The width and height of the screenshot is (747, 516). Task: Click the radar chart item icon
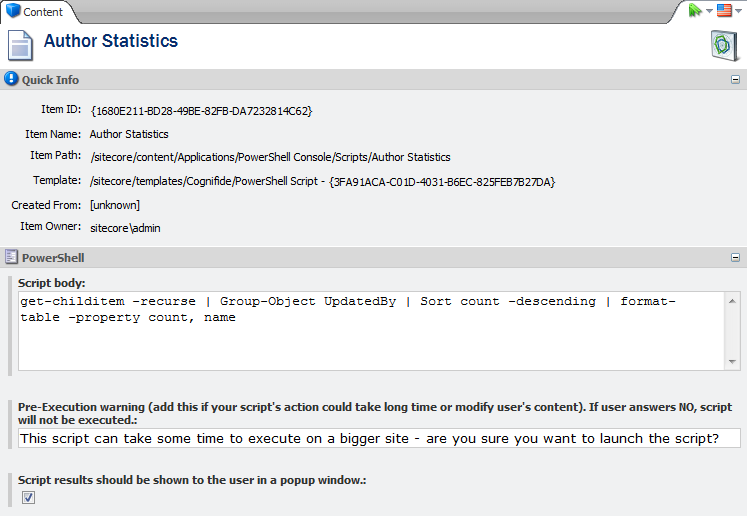pos(723,46)
